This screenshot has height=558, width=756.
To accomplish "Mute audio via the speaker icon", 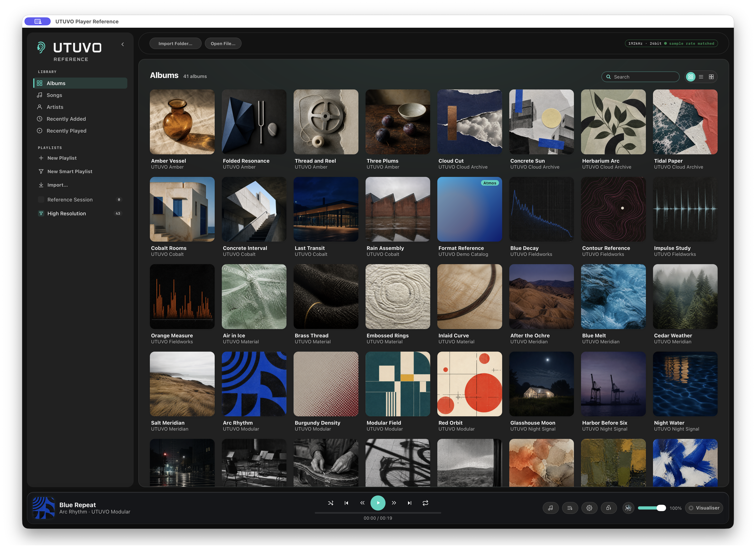I will coord(628,508).
